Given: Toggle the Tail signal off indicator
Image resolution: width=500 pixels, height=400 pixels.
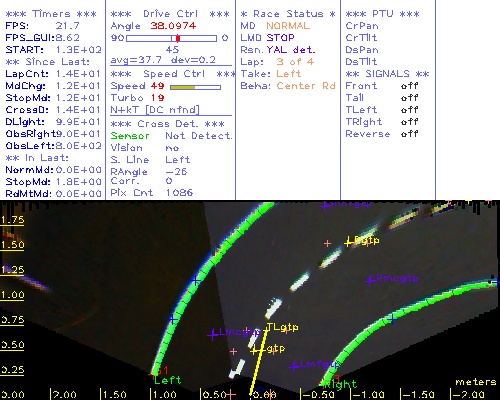Looking at the screenshot, I should [x=409, y=98].
